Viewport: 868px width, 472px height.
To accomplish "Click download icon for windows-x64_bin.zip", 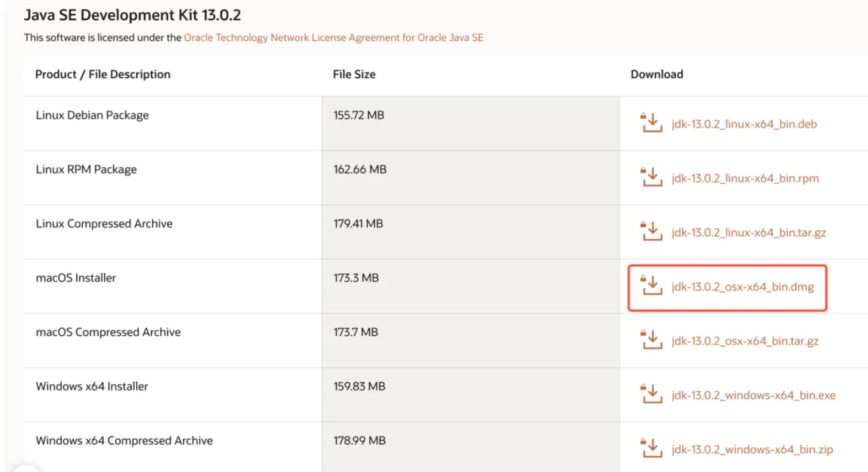I will click(651, 448).
